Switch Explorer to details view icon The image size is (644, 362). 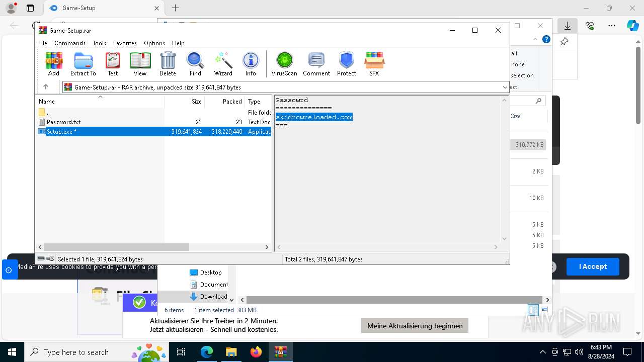click(533, 310)
